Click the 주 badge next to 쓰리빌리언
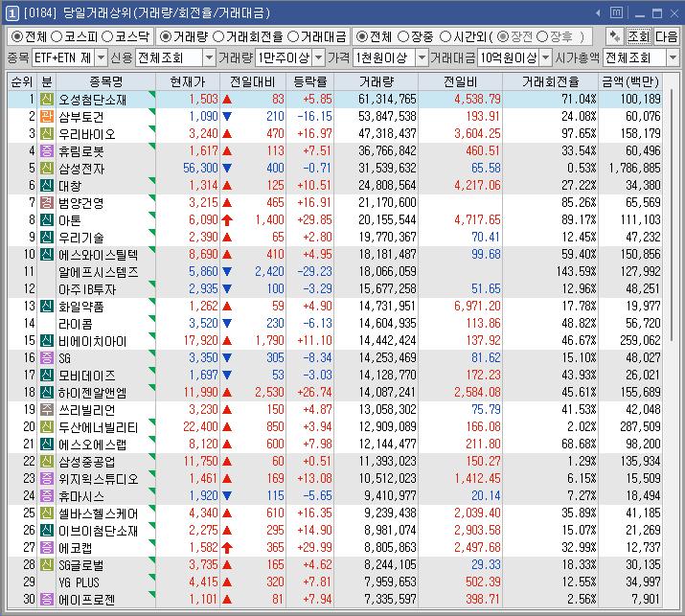The image size is (685, 616). pos(47,410)
